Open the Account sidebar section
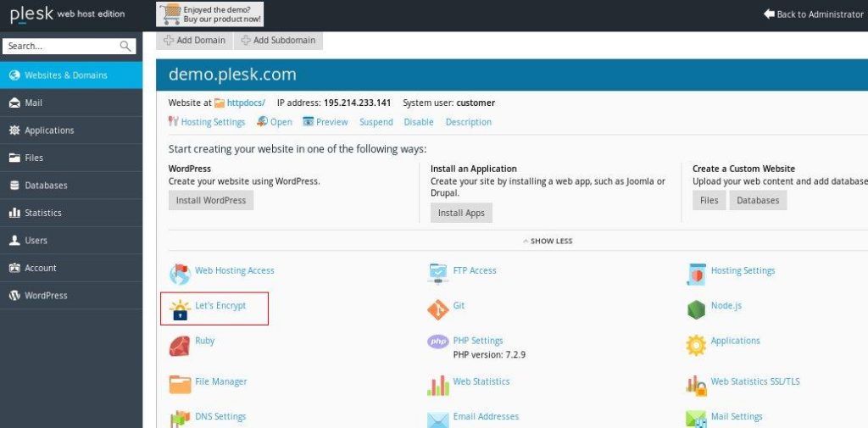 point(71,268)
